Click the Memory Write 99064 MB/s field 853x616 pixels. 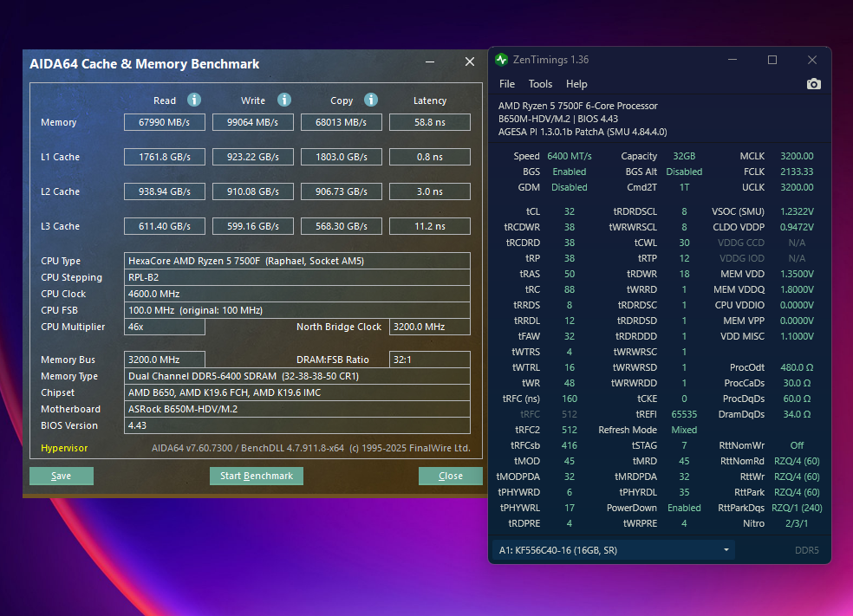[252, 122]
